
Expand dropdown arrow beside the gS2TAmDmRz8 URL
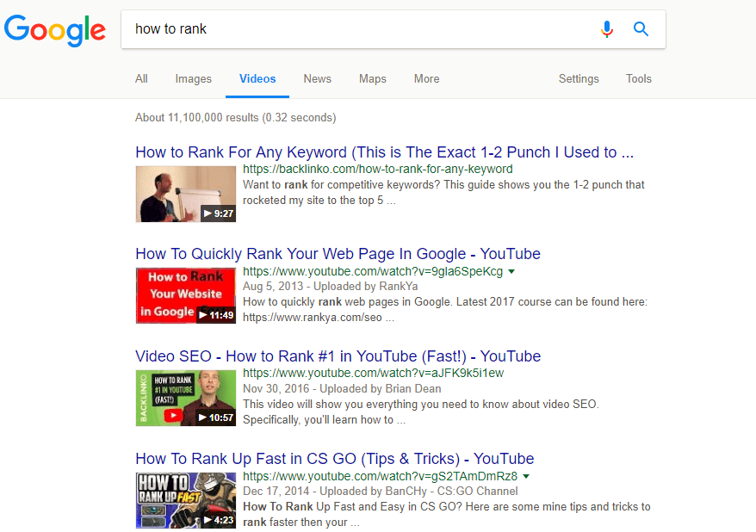click(526, 477)
